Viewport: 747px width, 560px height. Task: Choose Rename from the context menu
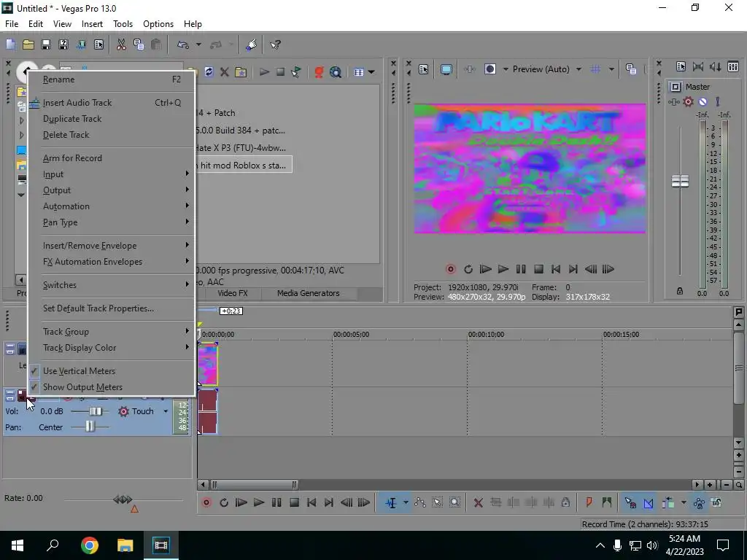112,79
